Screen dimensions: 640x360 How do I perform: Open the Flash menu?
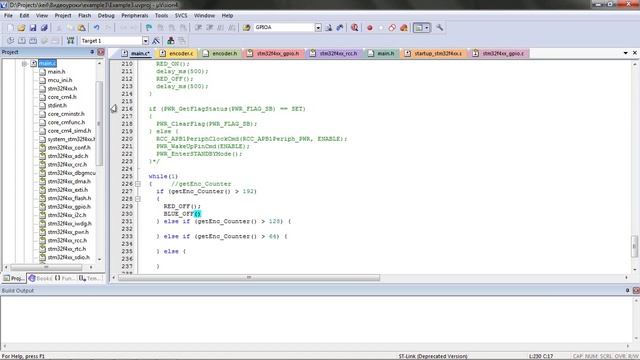[84, 16]
